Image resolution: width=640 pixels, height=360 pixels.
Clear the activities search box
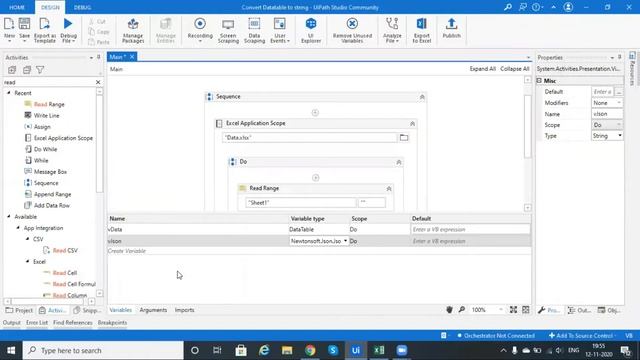click(x=98, y=82)
